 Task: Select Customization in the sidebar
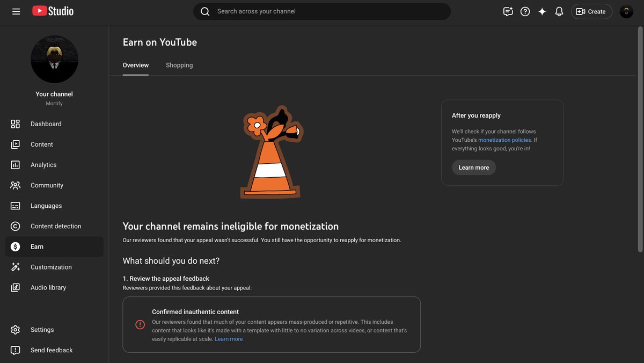[54, 267]
